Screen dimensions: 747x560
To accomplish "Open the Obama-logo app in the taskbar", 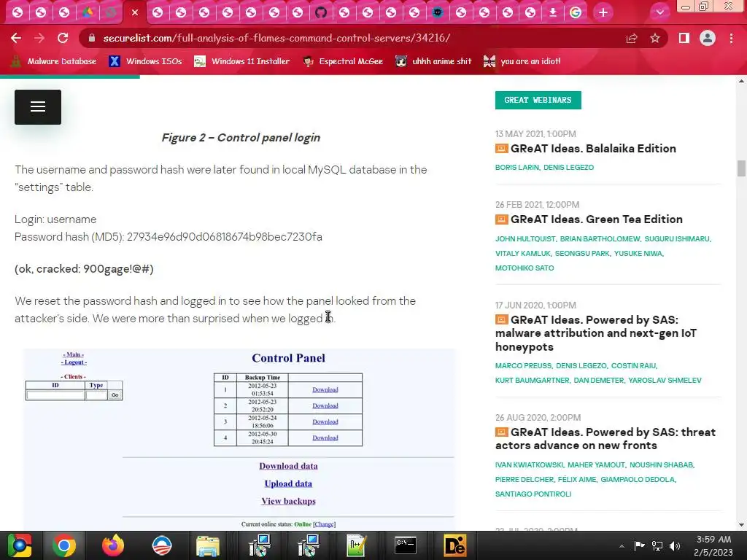I will tap(162, 545).
